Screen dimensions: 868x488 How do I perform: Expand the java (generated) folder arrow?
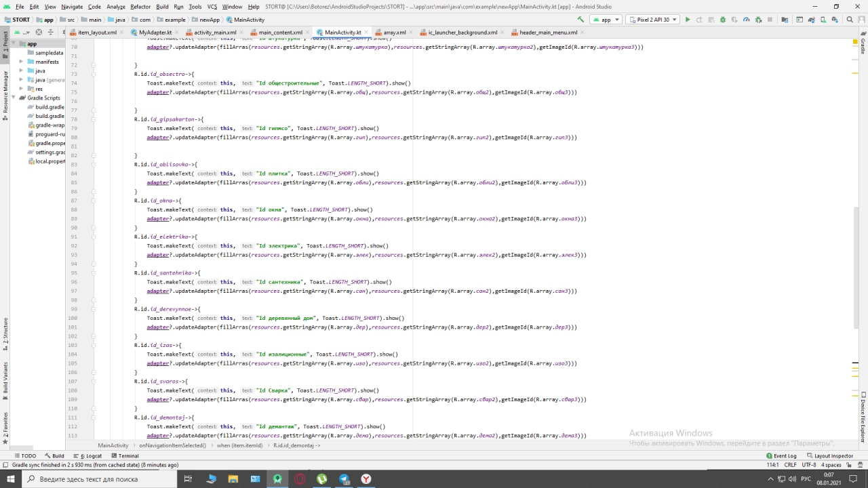click(x=22, y=80)
